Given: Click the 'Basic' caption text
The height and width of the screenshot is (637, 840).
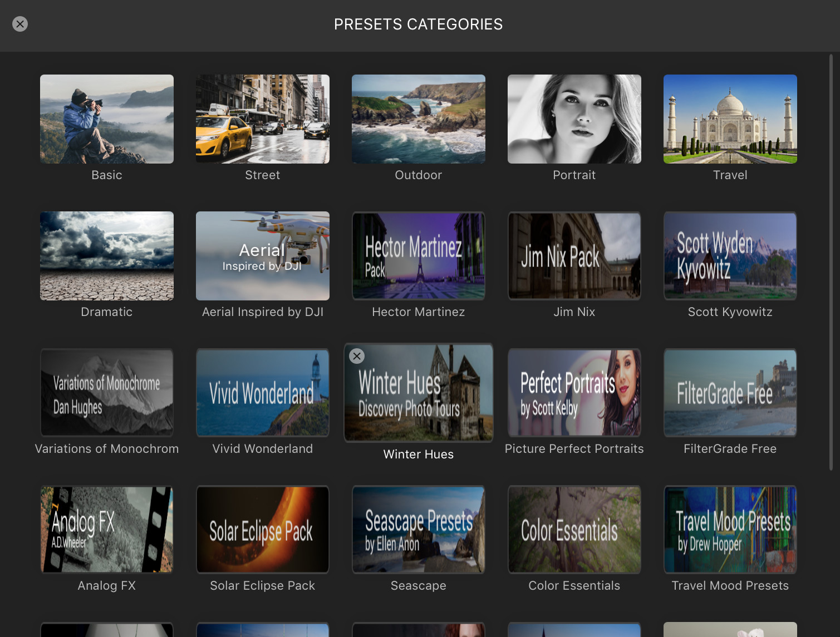Looking at the screenshot, I should click(107, 175).
